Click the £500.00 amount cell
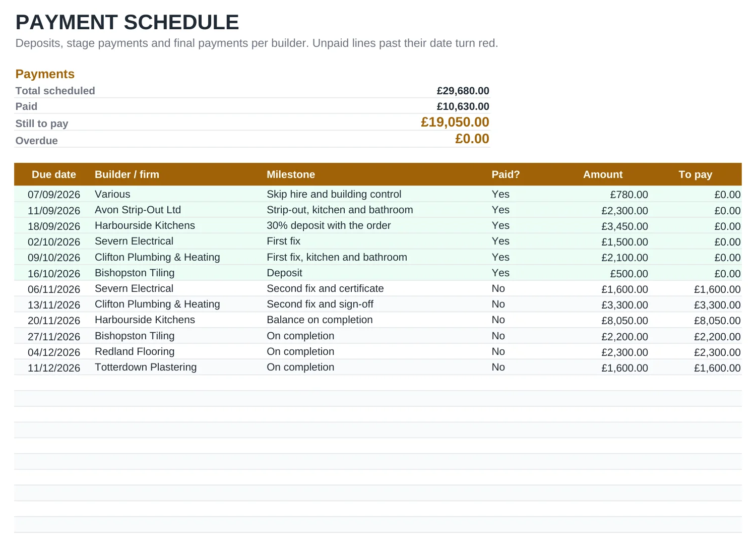The height and width of the screenshot is (547, 756). [629, 274]
